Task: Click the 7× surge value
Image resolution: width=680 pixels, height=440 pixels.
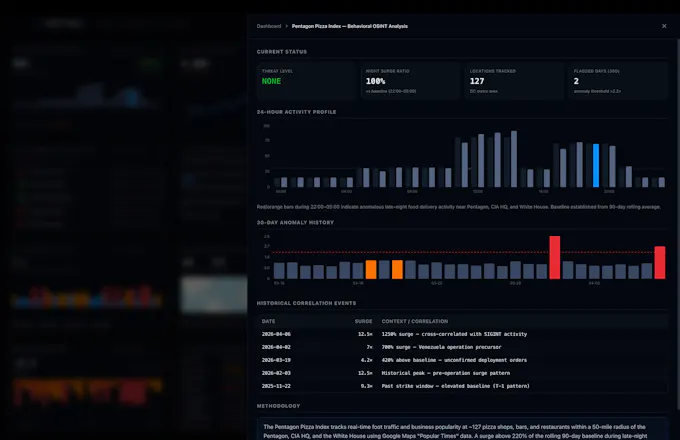Action: 369,347
